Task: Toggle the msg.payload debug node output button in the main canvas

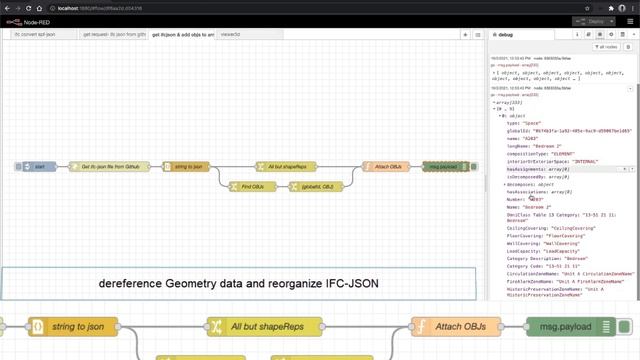Action: point(474,167)
